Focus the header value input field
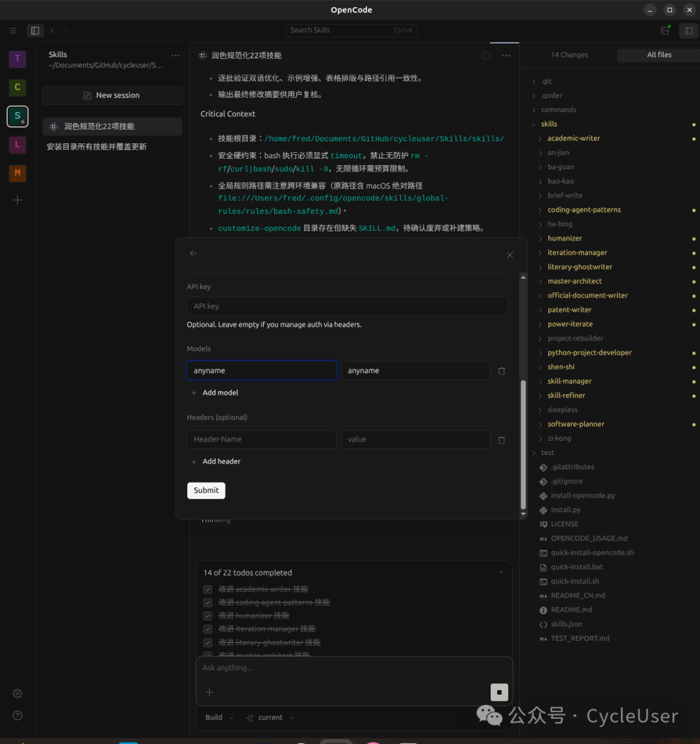This screenshot has height=744, width=700. [415, 440]
